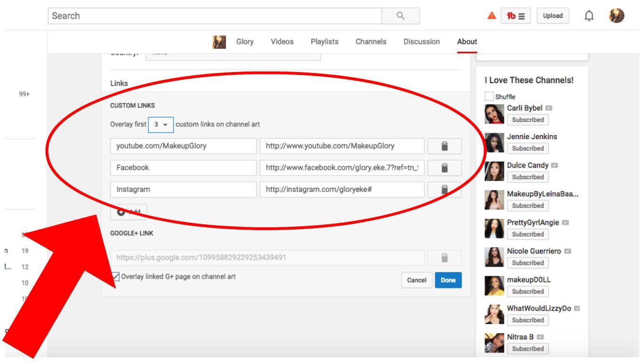The image size is (644, 362).
Task: Edit the youtube.com/MakeupGlory title field
Action: click(183, 146)
